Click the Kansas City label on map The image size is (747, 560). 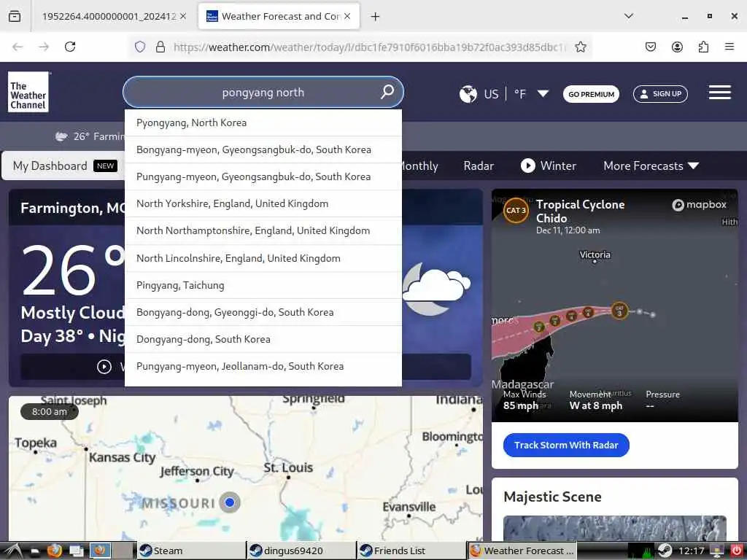click(123, 457)
